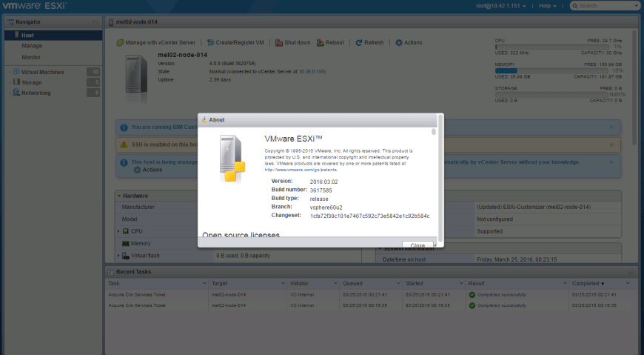Click the About dialog vertical scrollbar
Image resolution: width=644 pixels, height=355 pixels.
(433, 132)
